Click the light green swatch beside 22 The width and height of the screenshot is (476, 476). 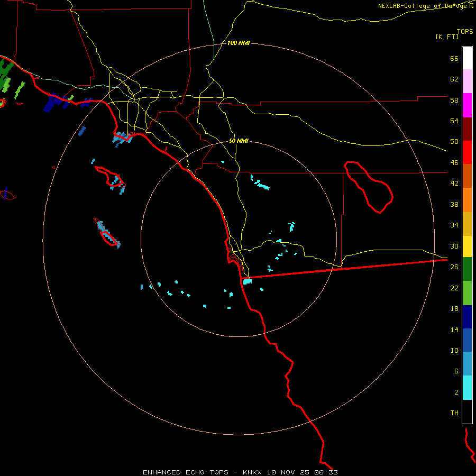(x=467, y=292)
